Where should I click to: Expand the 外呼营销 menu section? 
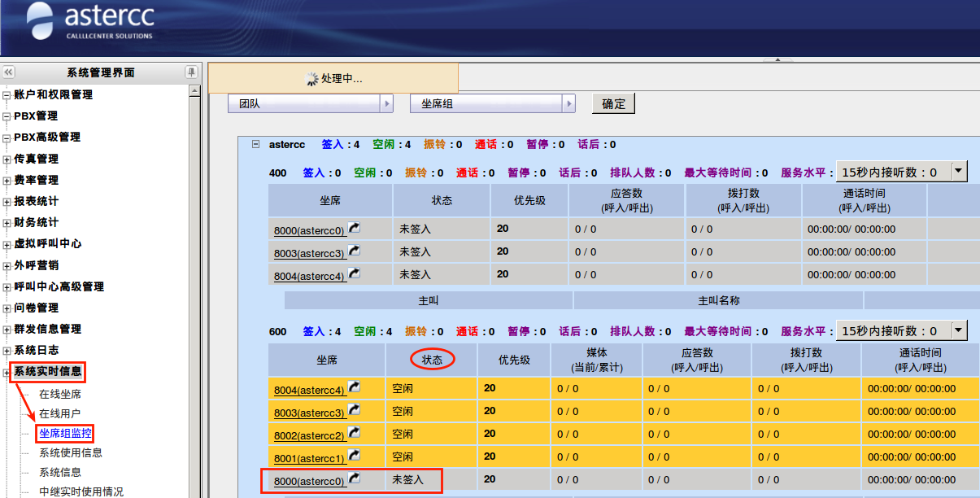[7, 265]
